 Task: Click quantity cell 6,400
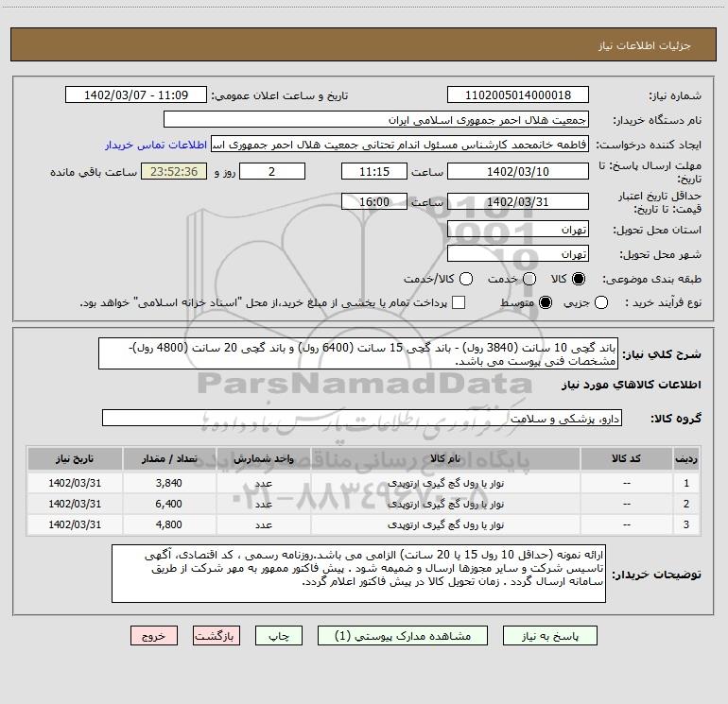pyautogui.click(x=169, y=504)
